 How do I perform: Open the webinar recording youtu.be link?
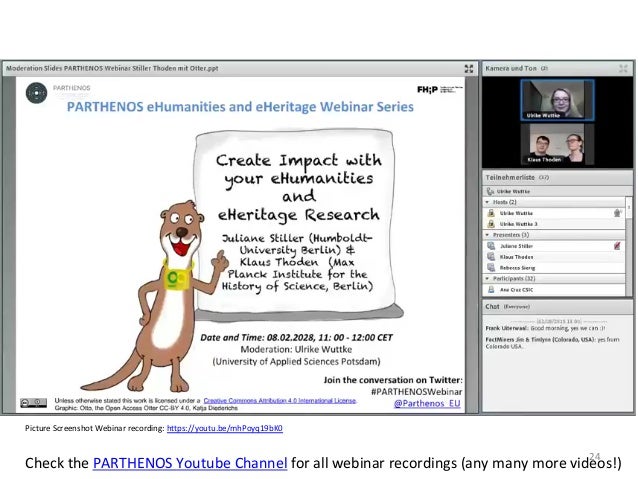225,428
